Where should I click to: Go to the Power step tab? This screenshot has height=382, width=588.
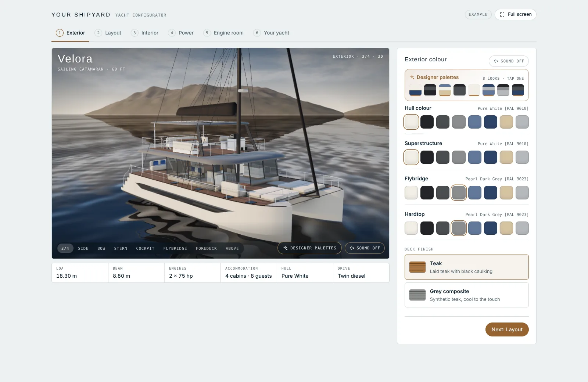[x=181, y=33]
